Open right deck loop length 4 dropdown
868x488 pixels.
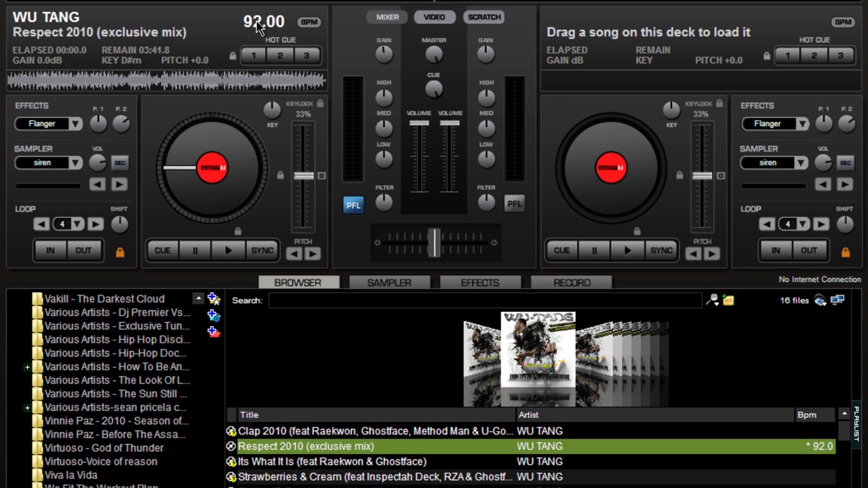803,224
